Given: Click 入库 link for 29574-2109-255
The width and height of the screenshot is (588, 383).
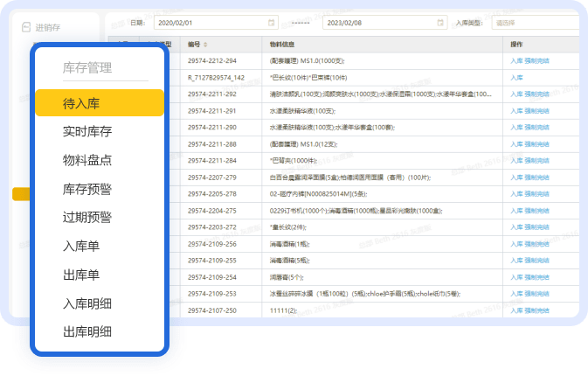Looking at the screenshot, I should (516, 261).
